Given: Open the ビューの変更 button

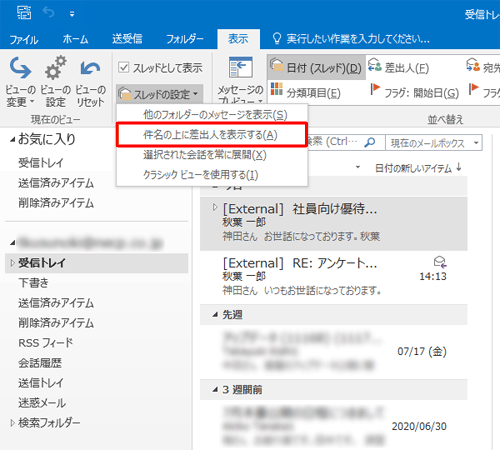Looking at the screenshot, I should (20, 82).
